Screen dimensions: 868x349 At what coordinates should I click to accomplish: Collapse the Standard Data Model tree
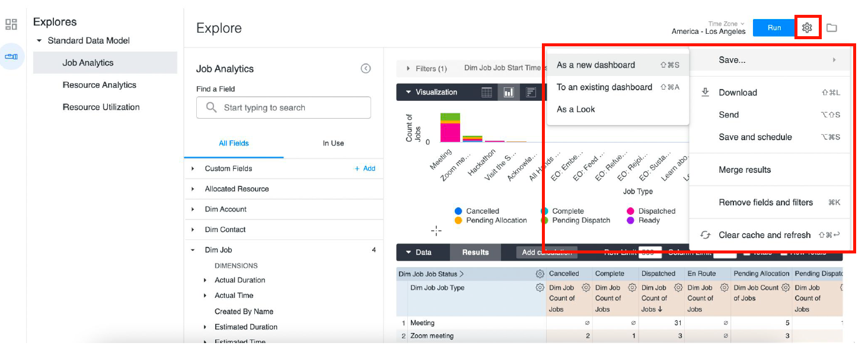coord(39,41)
